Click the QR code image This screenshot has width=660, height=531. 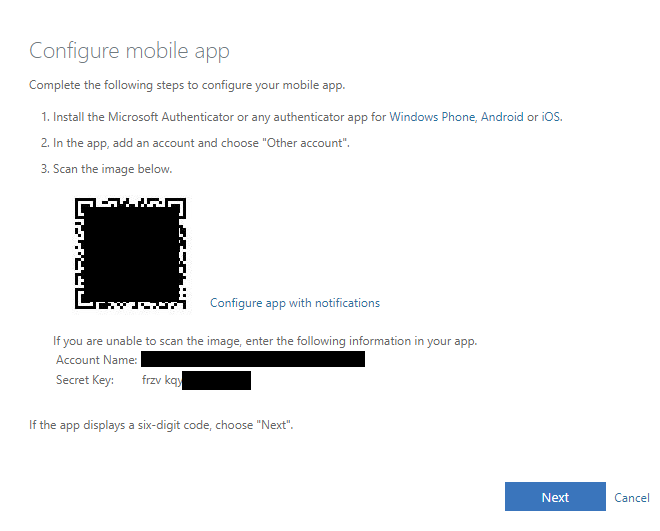tap(130, 253)
